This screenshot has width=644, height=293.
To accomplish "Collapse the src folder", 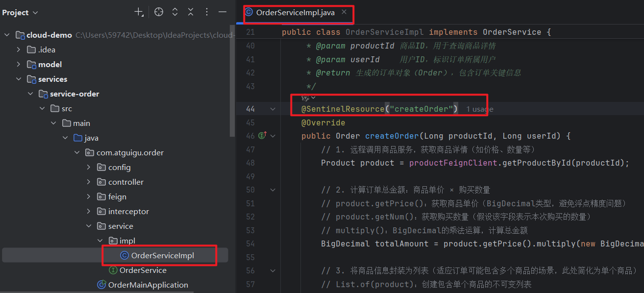I will coord(42,108).
